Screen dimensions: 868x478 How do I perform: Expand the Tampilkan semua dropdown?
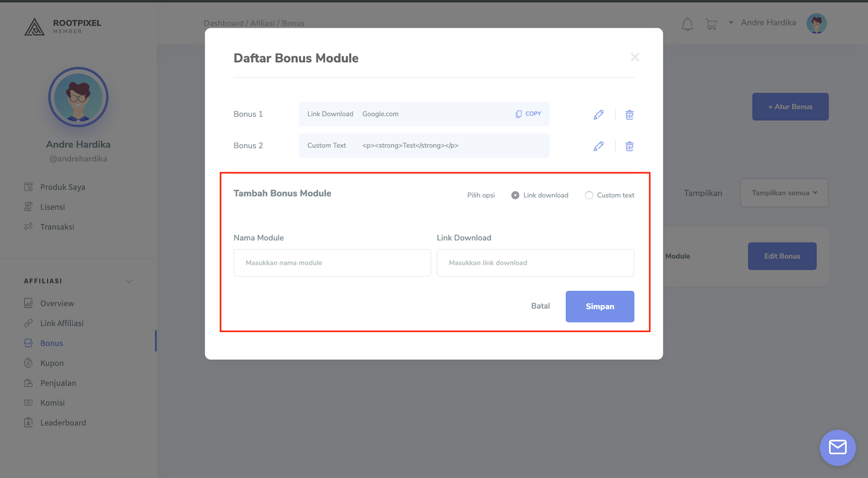tap(784, 193)
